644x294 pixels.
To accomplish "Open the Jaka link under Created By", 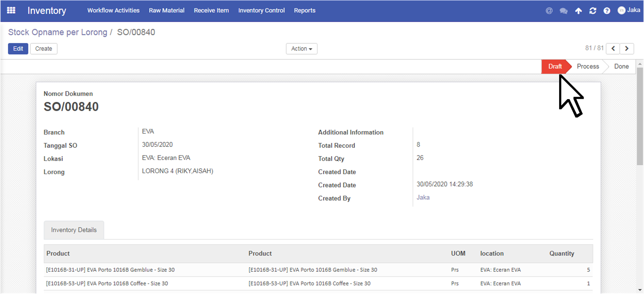I will pos(423,198).
